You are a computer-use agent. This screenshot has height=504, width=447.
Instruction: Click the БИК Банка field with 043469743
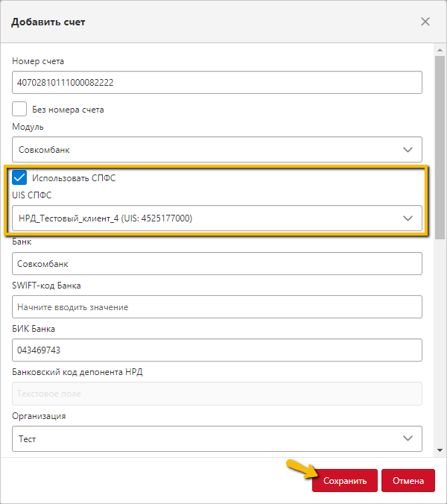[x=217, y=350]
